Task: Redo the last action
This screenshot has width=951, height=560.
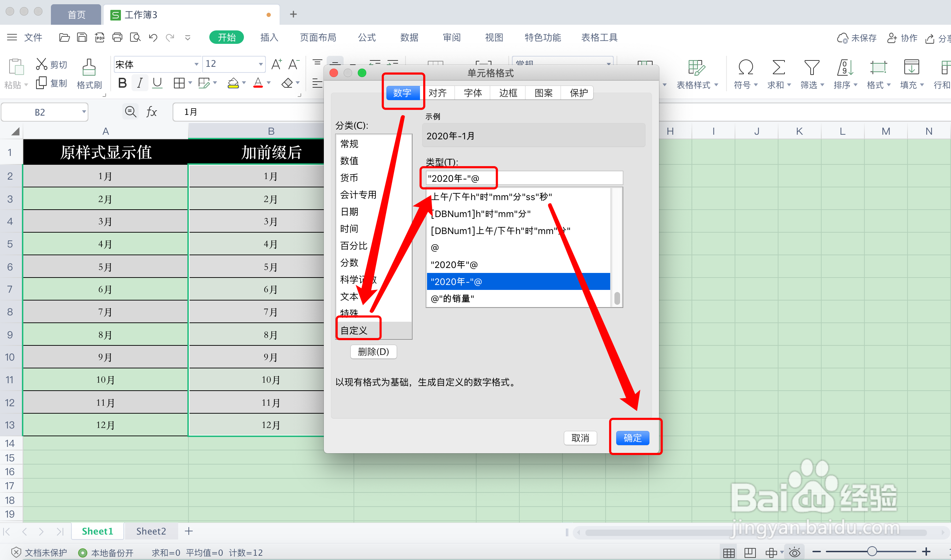Action: (170, 37)
